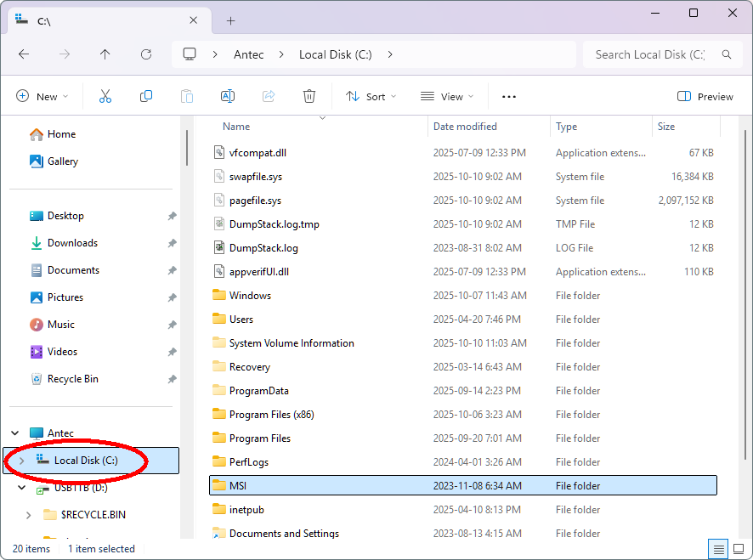Click the Cut scissors icon in toolbar

point(105,96)
